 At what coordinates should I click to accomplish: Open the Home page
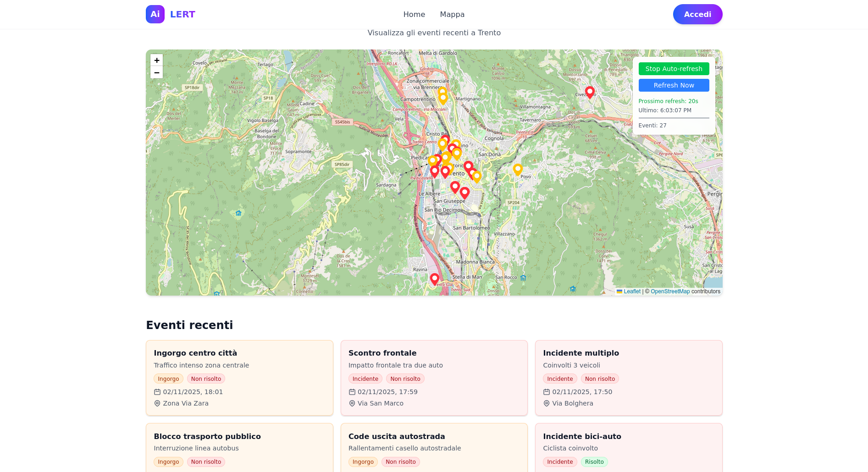414,15
